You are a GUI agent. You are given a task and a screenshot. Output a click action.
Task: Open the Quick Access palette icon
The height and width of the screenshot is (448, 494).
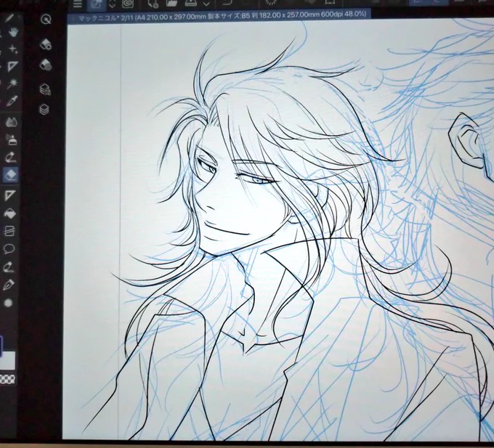46,20
